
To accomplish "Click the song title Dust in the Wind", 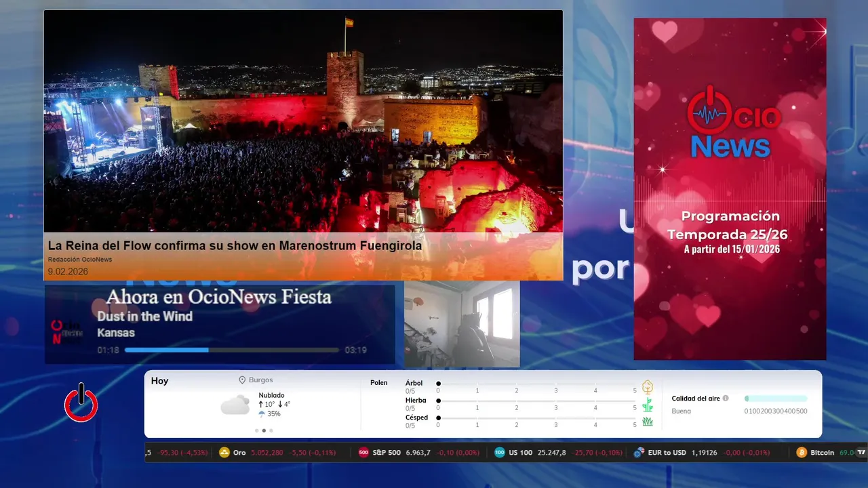I will point(144,317).
